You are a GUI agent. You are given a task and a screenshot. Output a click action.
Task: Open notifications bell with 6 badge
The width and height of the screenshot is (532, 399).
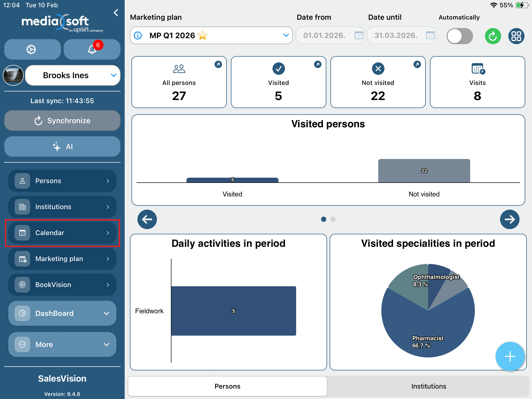[x=92, y=49]
